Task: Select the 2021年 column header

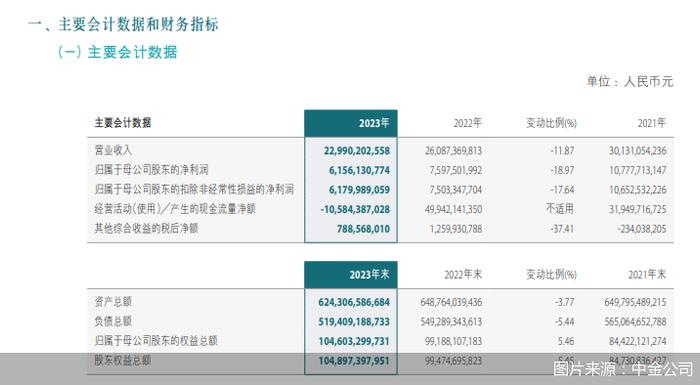Action: (x=651, y=123)
